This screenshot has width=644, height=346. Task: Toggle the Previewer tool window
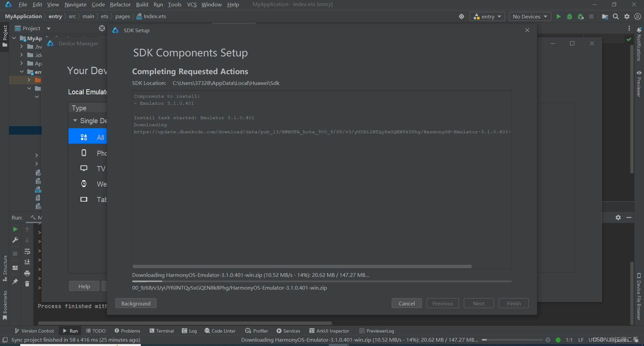[x=639, y=84]
